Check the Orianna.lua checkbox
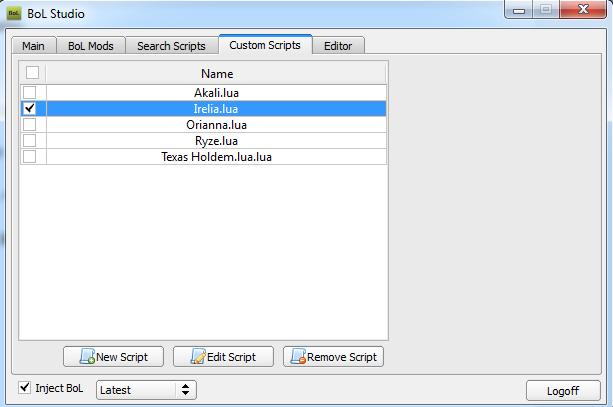 29,125
